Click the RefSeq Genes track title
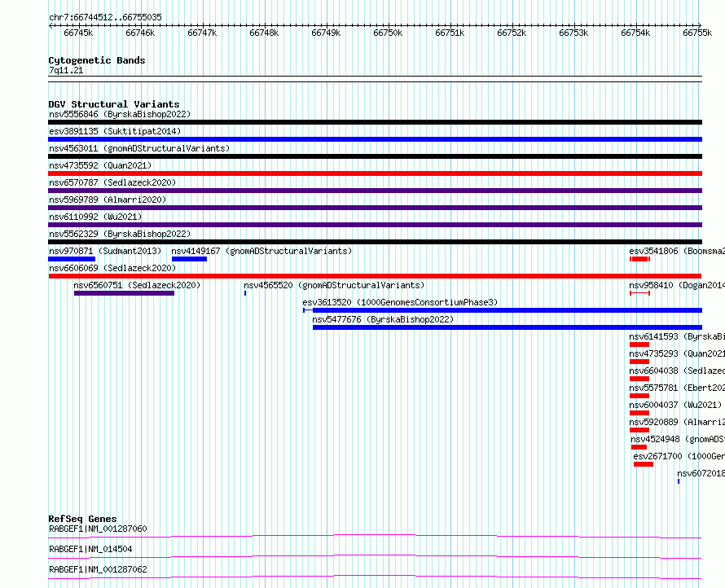Screen dimensions: 725x588 tap(82, 519)
